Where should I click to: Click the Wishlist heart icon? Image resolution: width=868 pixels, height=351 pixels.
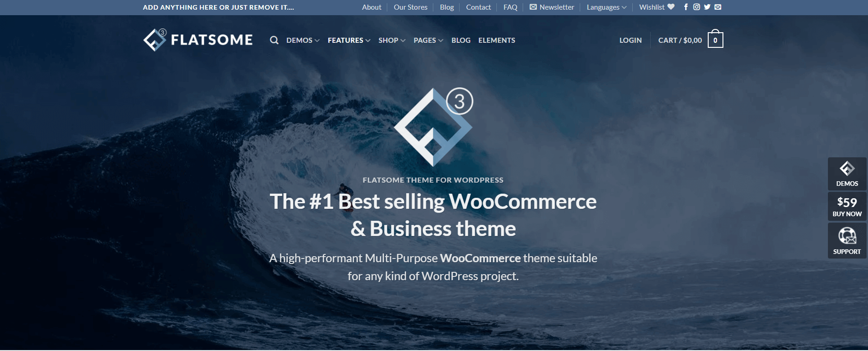click(x=671, y=7)
